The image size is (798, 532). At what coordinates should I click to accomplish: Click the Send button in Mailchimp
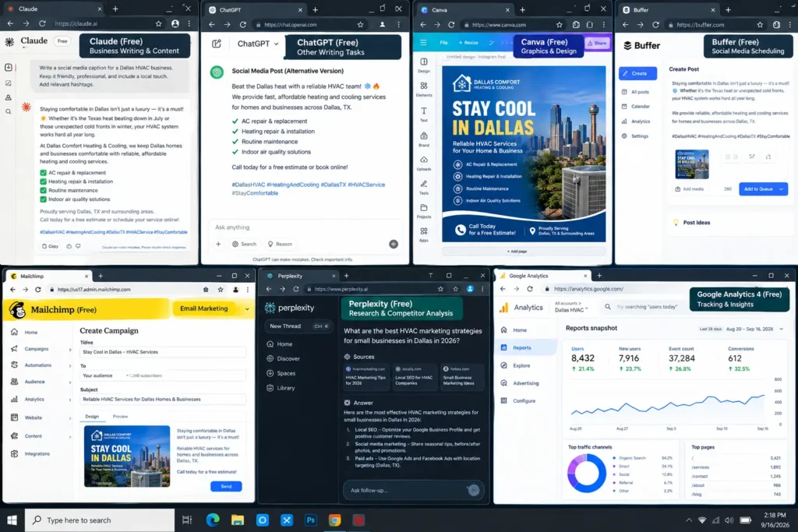[x=226, y=487]
